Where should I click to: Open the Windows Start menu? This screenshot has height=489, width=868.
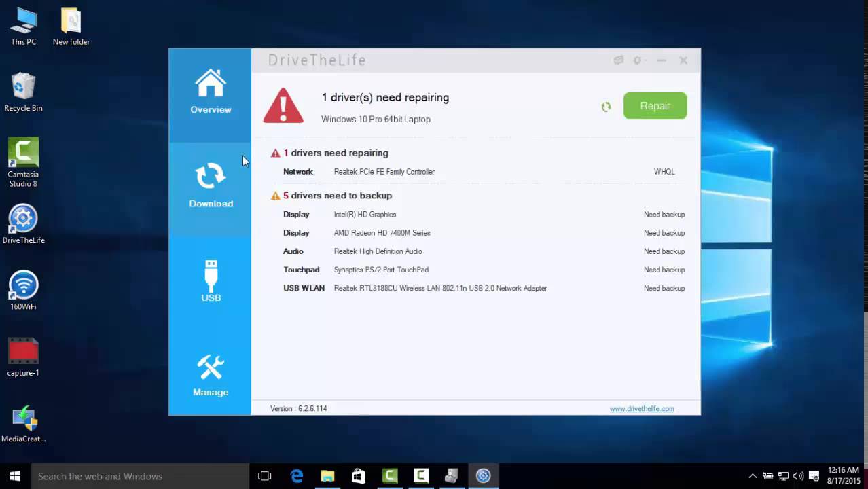[x=15, y=476]
